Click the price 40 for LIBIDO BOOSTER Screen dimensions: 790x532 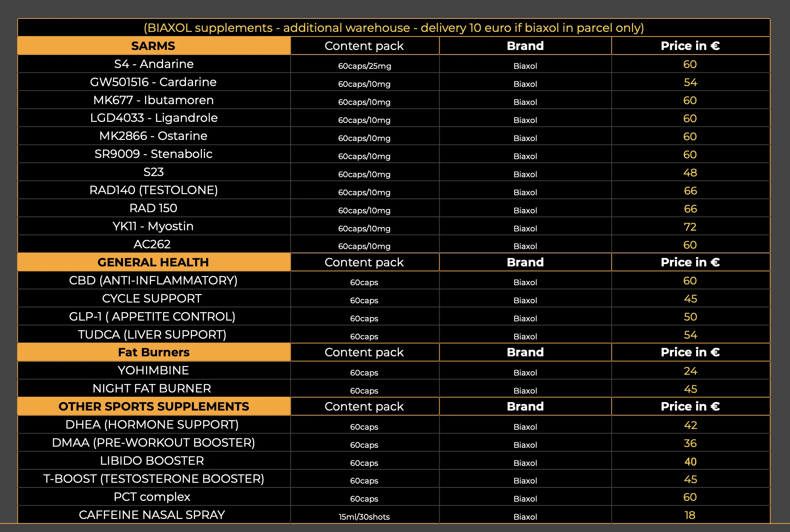tap(690, 461)
